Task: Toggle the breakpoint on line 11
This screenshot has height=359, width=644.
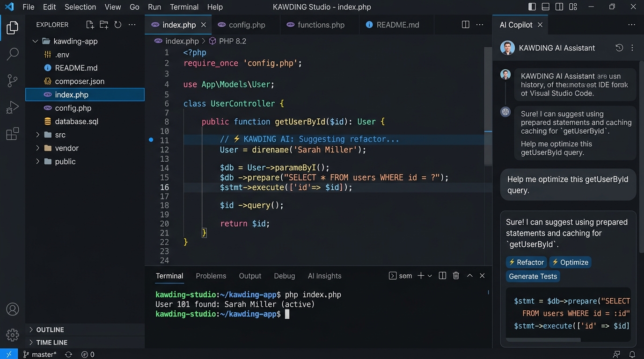Action: [x=151, y=140]
